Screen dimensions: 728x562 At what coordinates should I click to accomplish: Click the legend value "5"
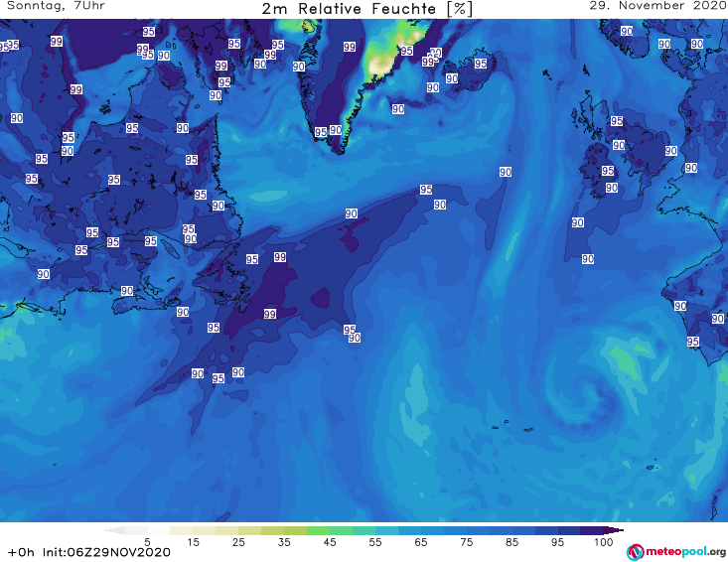(147, 541)
